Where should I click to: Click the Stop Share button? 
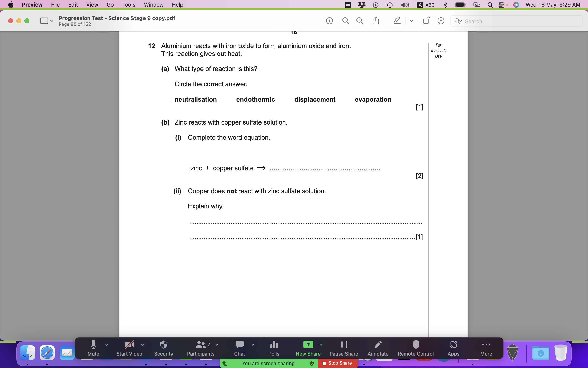[337, 363]
